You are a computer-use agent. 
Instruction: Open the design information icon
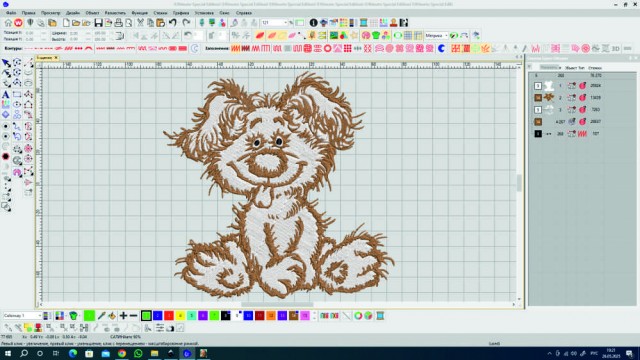(313, 23)
